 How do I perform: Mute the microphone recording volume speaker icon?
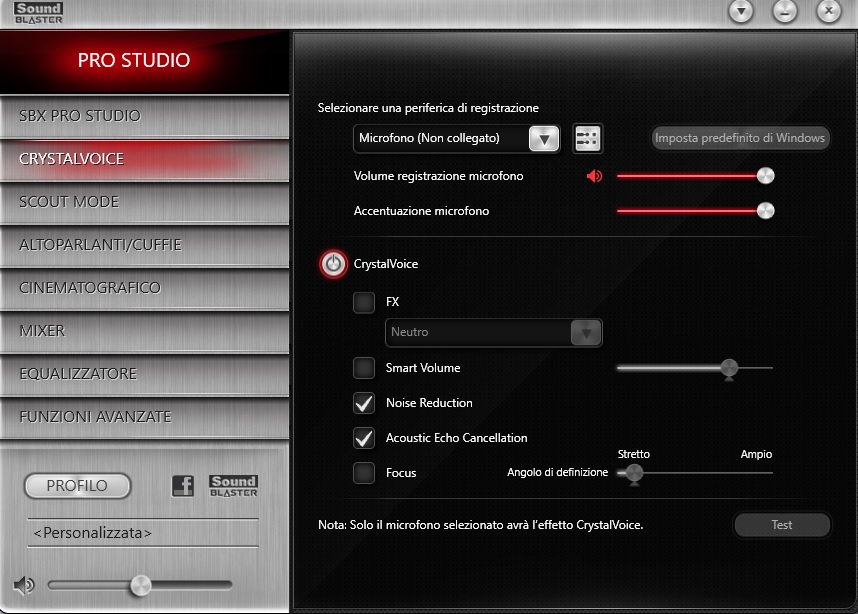tap(594, 176)
